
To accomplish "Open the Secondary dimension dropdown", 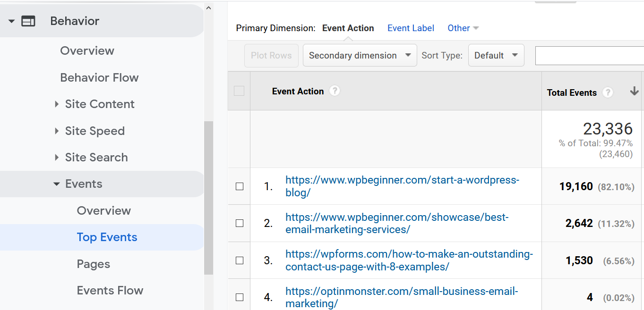I will coord(360,55).
